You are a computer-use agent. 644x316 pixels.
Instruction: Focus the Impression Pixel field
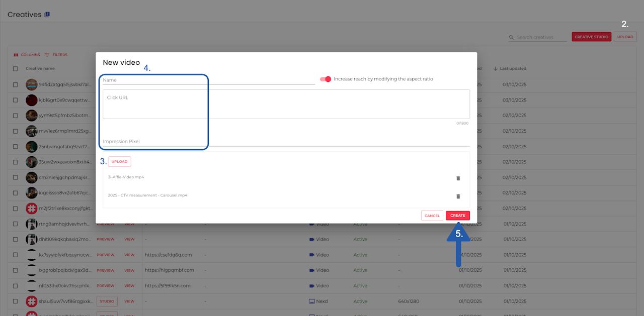[286, 141]
